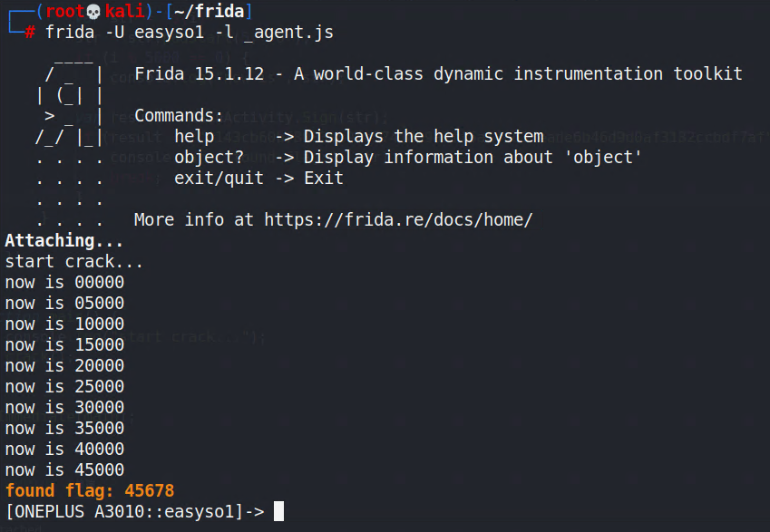Click the 'root' username in prompt

tap(65, 11)
